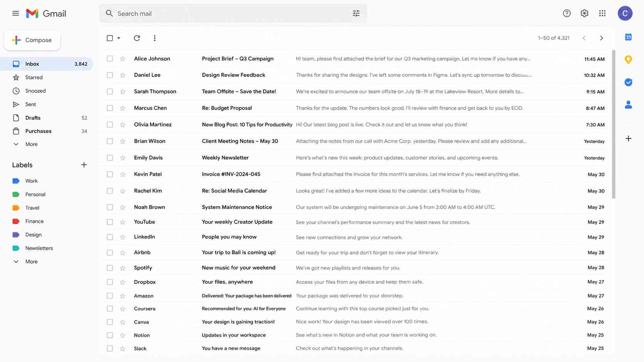Viewport: 644px width, 362px height.
Task: Open the toolbar More options menu
Action: pos(154,38)
